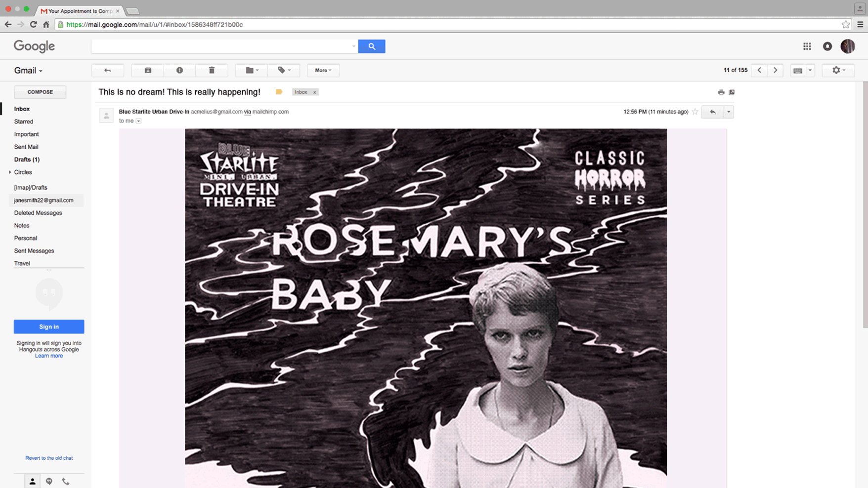Image resolution: width=868 pixels, height=488 pixels.
Task: Open more reply options dropdown
Action: 729,112
